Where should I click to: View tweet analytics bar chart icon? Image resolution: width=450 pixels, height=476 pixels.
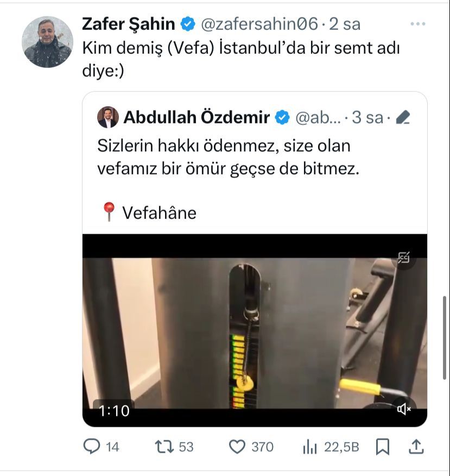point(309,447)
